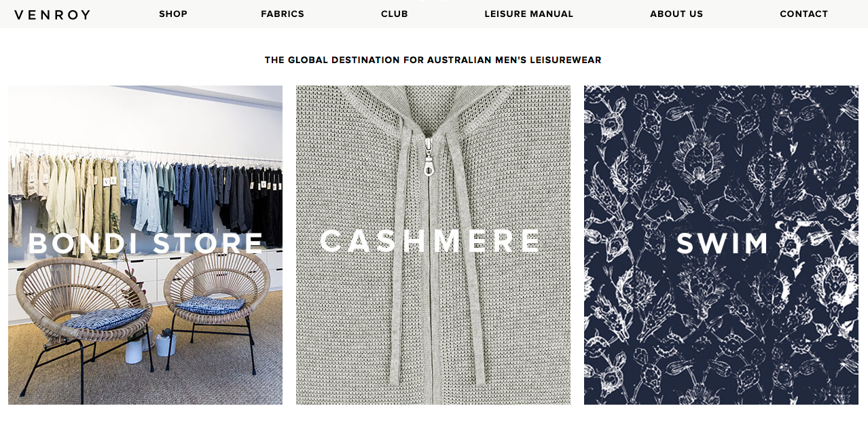This screenshot has width=868, height=423.
Task: Go to the CLUB page
Action: click(395, 14)
